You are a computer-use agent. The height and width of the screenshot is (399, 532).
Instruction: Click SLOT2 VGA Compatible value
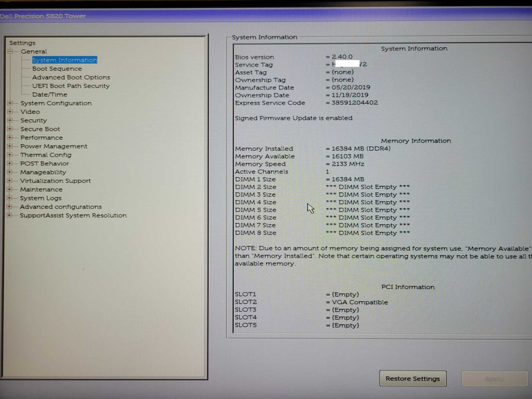(360, 302)
